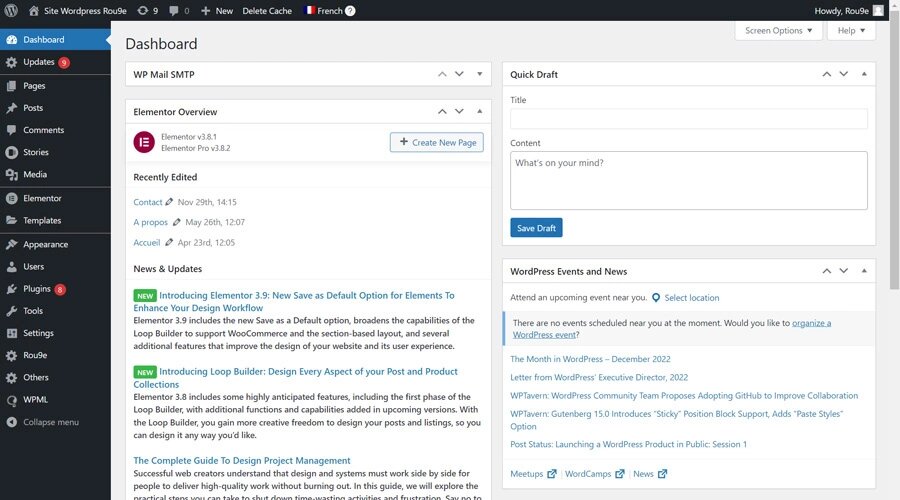
Task: Move Elementor Overview widget down
Action: (459, 111)
